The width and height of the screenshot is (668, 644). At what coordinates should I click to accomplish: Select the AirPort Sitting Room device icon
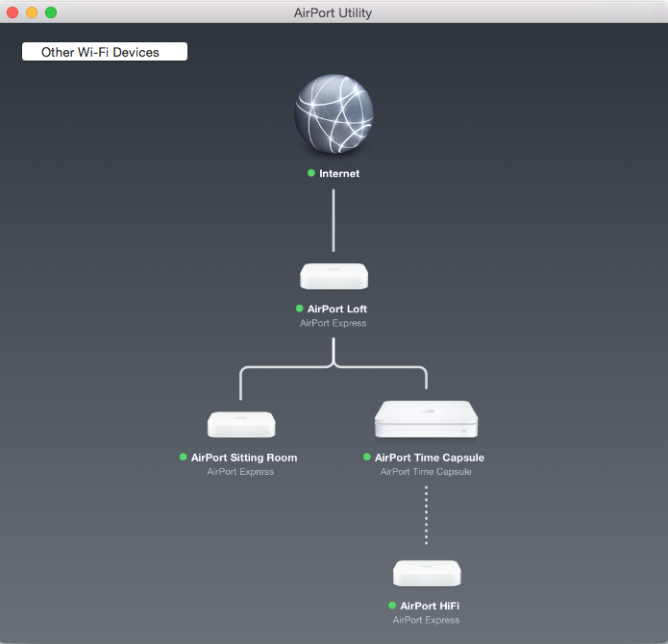coord(241,425)
